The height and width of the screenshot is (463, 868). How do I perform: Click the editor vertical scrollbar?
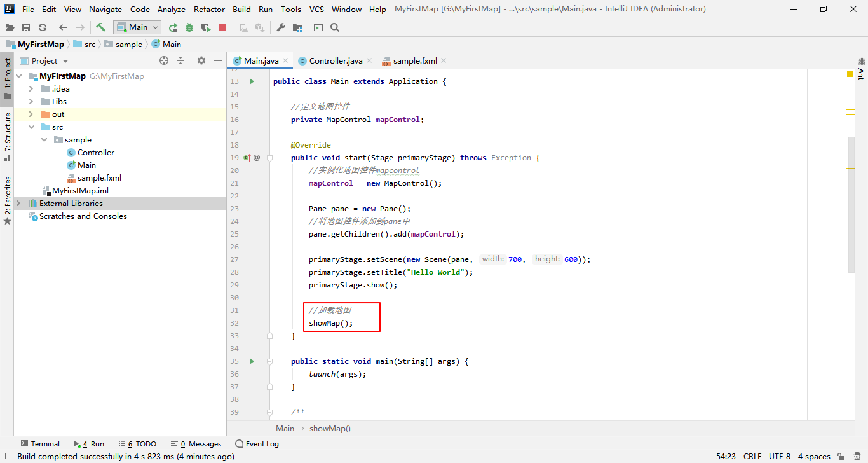pyautogui.click(x=851, y=204)
